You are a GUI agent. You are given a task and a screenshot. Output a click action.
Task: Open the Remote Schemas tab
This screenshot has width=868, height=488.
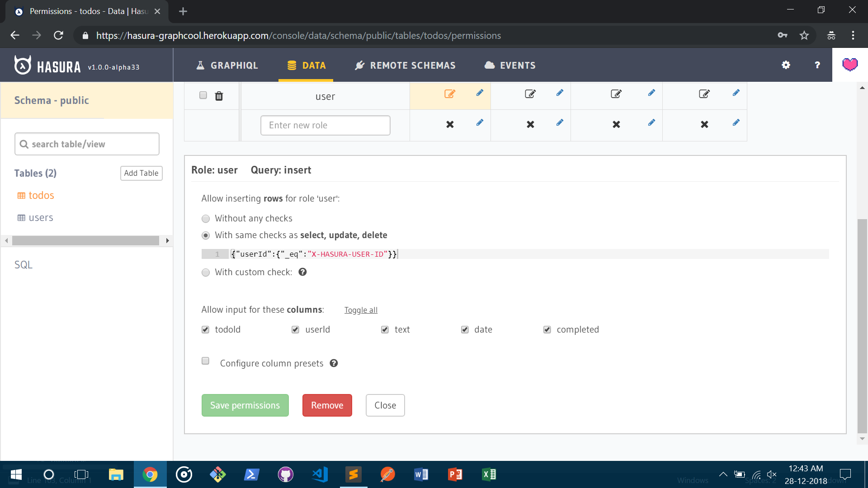click(x=405, y=66)
